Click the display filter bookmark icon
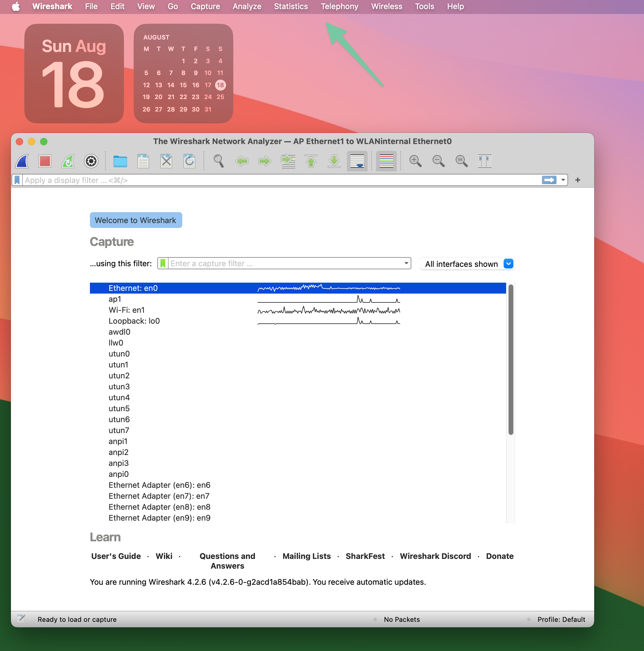 tap(17, 180)
